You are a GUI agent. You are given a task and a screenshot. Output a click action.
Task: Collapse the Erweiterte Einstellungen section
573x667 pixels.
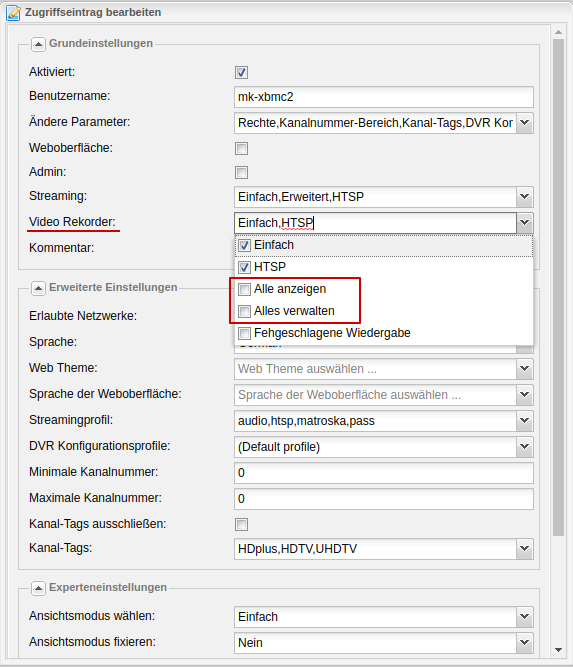38,288
